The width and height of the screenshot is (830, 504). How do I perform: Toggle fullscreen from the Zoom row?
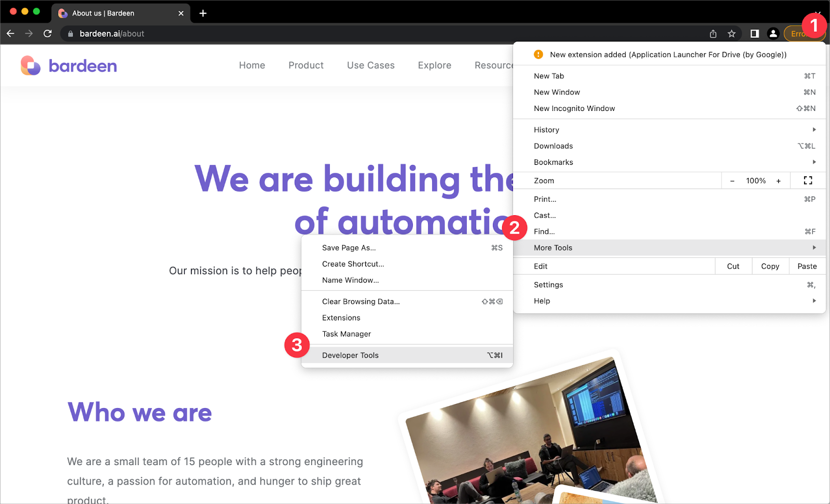(807, 180)
